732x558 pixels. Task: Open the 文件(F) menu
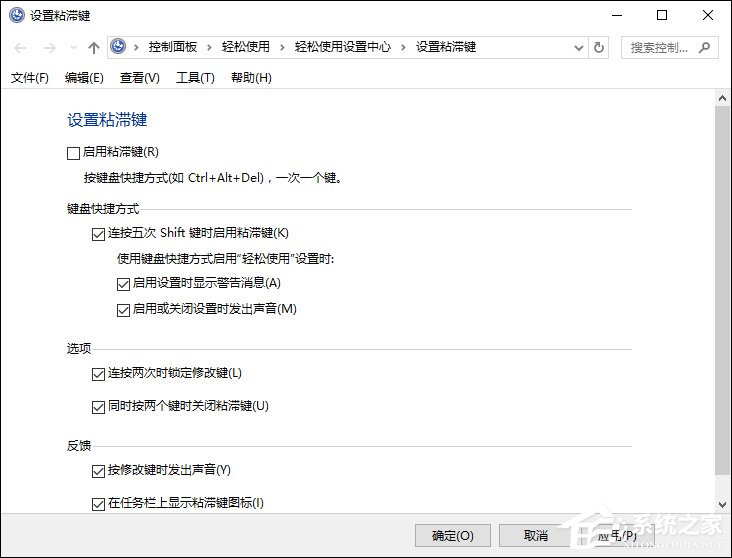[x=30, y=78]
